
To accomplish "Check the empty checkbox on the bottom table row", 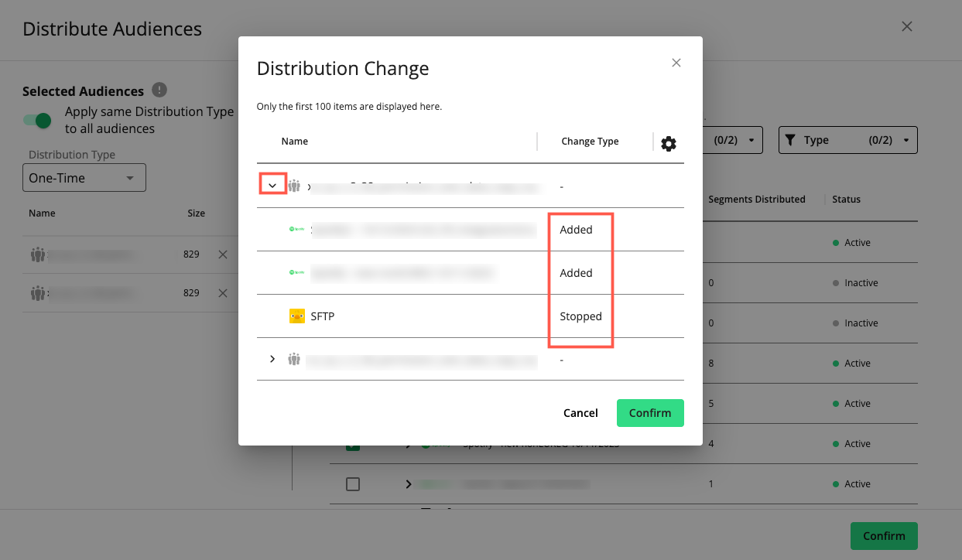I will 353,483.
